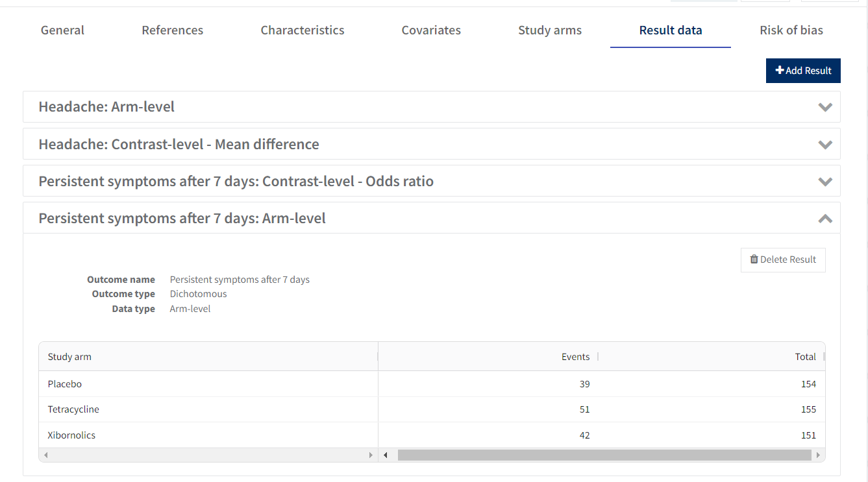Click the Add Result button
Viewport: 868px width, 482px height.
click(x=803, y=71)
